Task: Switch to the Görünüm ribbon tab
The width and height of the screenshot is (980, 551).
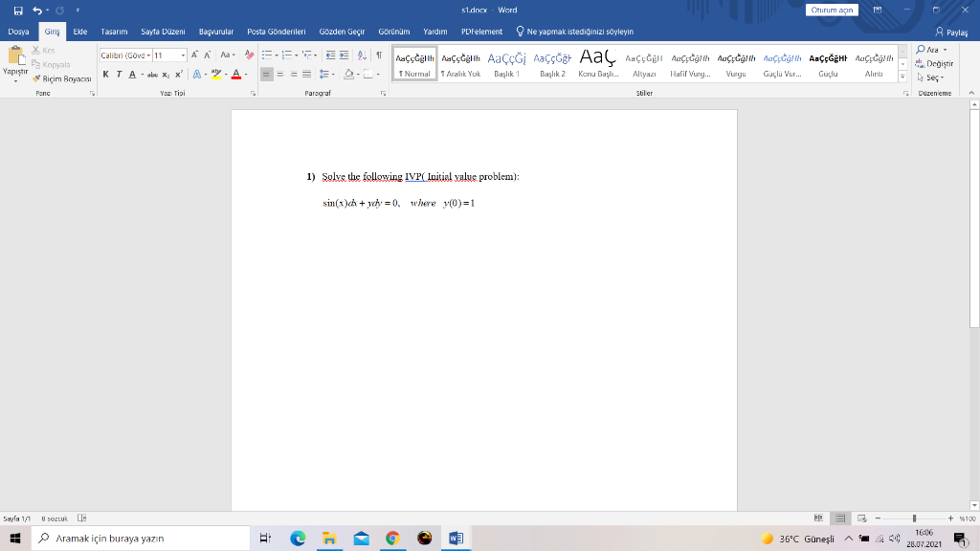Action: 394,31
